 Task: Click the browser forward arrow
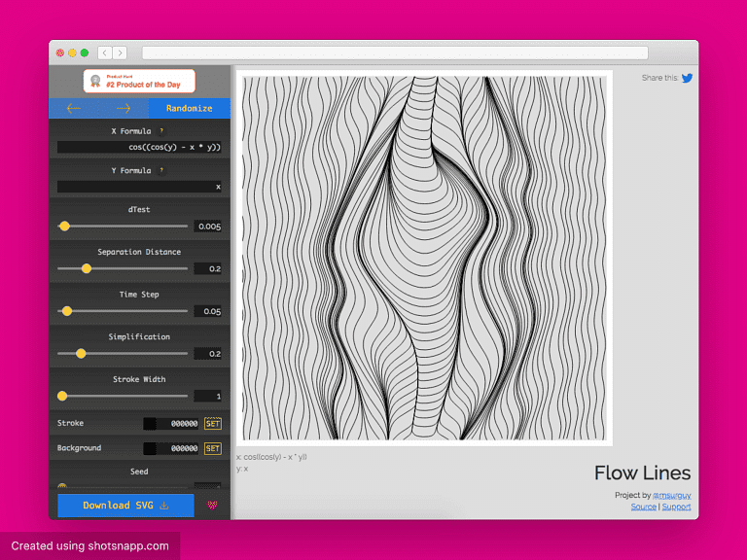point(120,52)
